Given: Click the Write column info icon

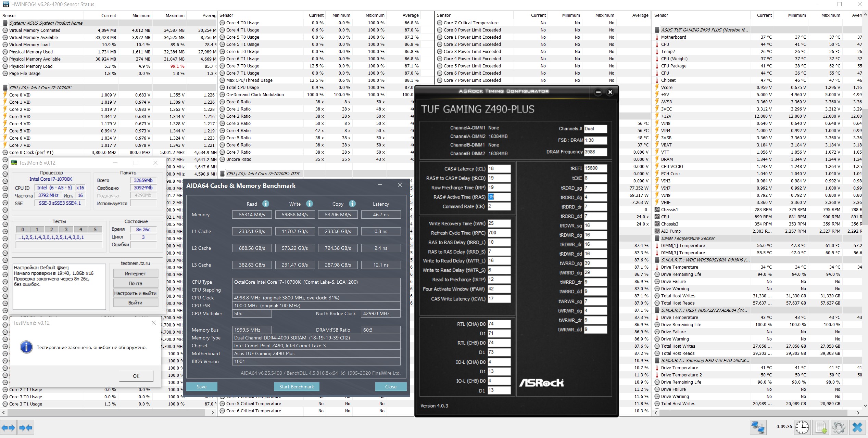Looking at the screenshot, I should (310, 204).
